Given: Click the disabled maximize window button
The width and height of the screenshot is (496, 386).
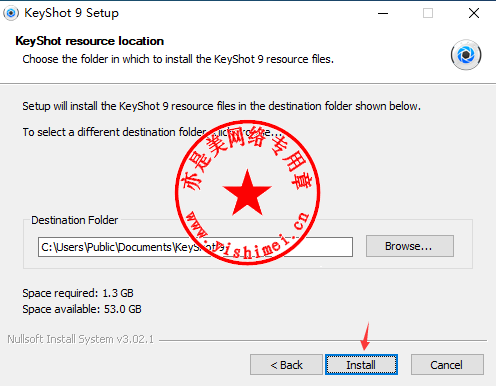Looking at the screenshot, I should (428, 13).
